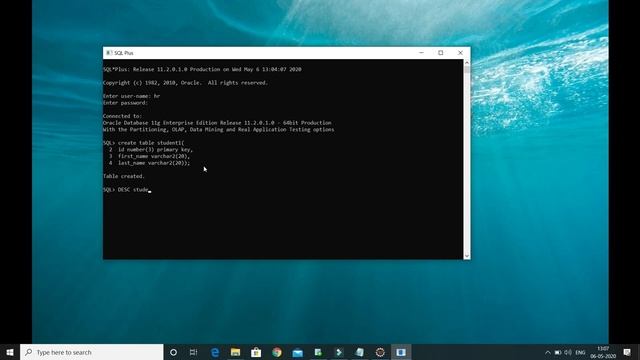Close the SQL Plus window
640x360 pixels.
click(460, 53)
